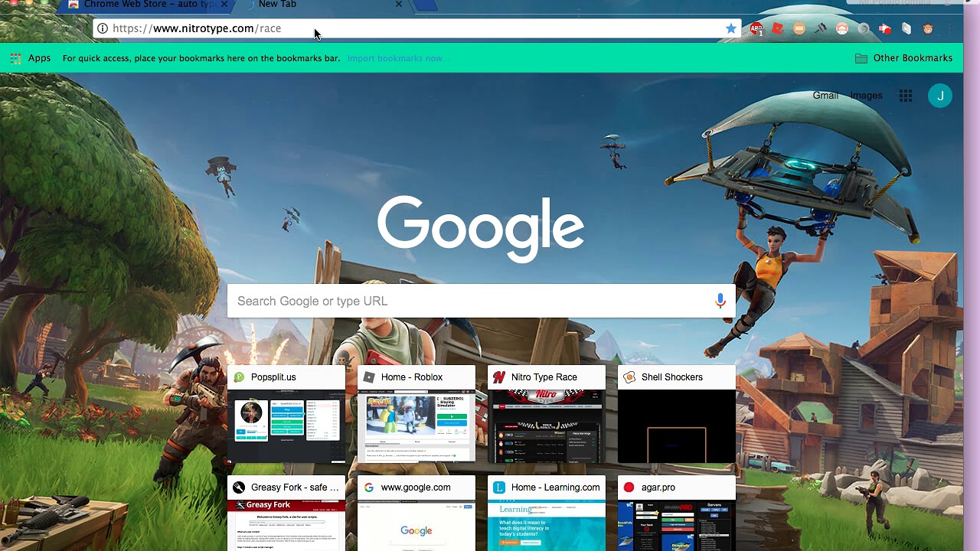
Task: Open the Google apps grid icon
Action: point(906,96)
